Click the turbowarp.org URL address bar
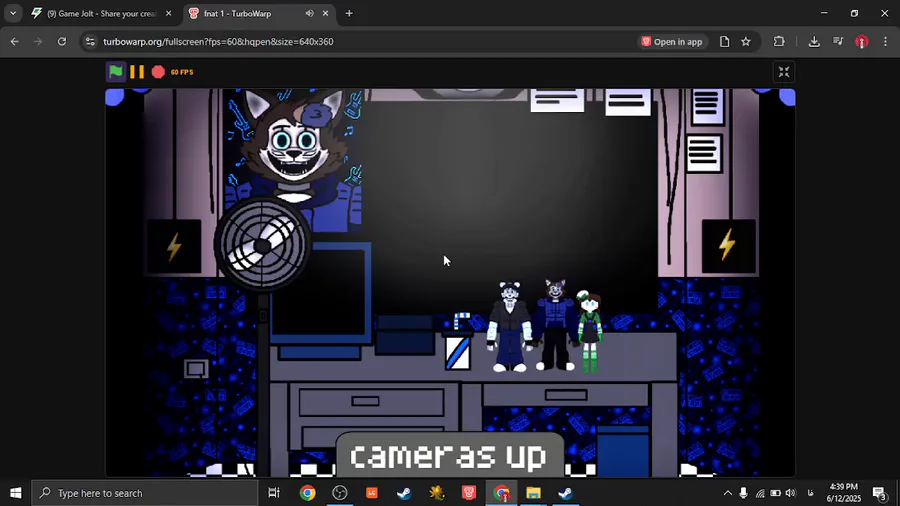 point(218,41)
